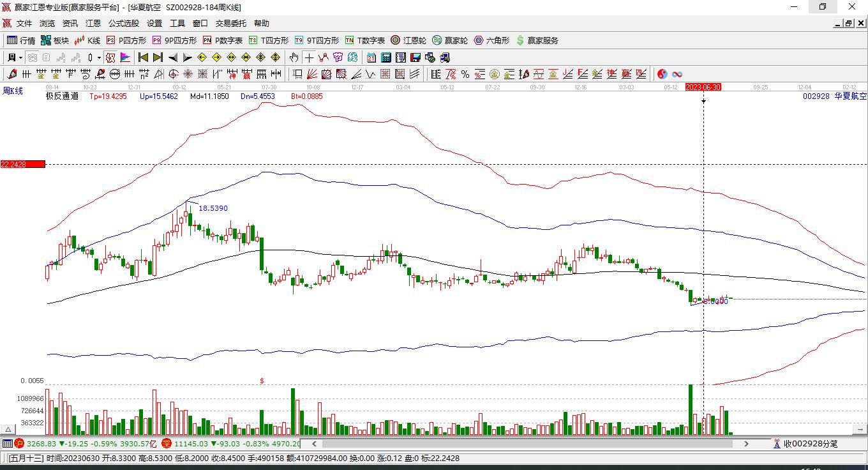868x470 pixels.
Task: Open the calculator tool
Action: (x=385, y=57)
